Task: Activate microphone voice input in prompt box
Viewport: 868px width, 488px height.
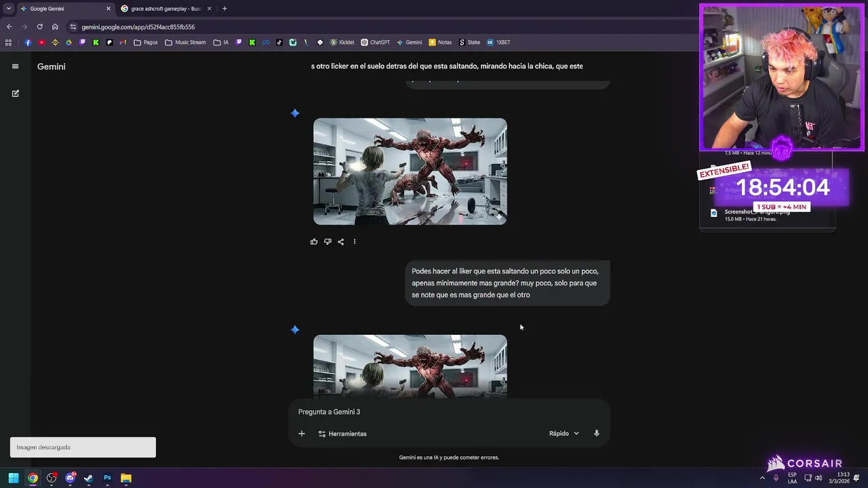Action: (597, 434)
